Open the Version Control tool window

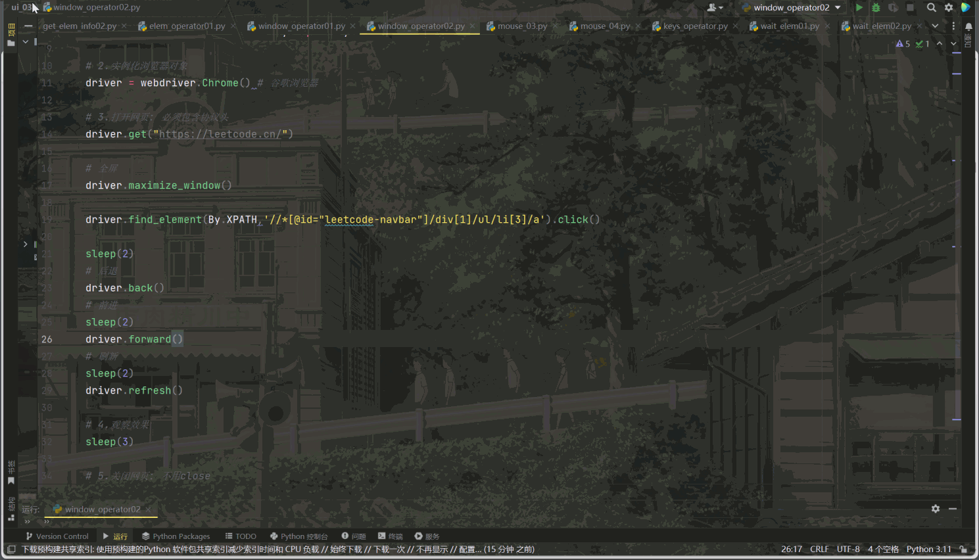57,536
